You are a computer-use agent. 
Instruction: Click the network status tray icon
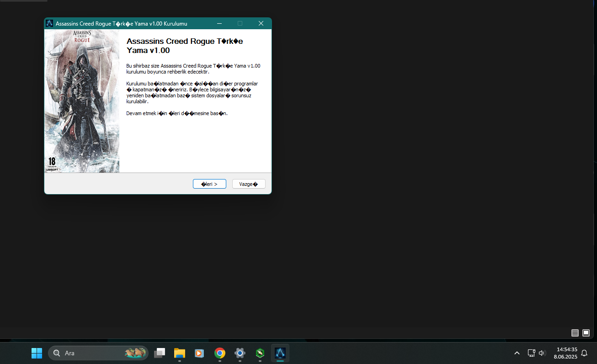531,353
